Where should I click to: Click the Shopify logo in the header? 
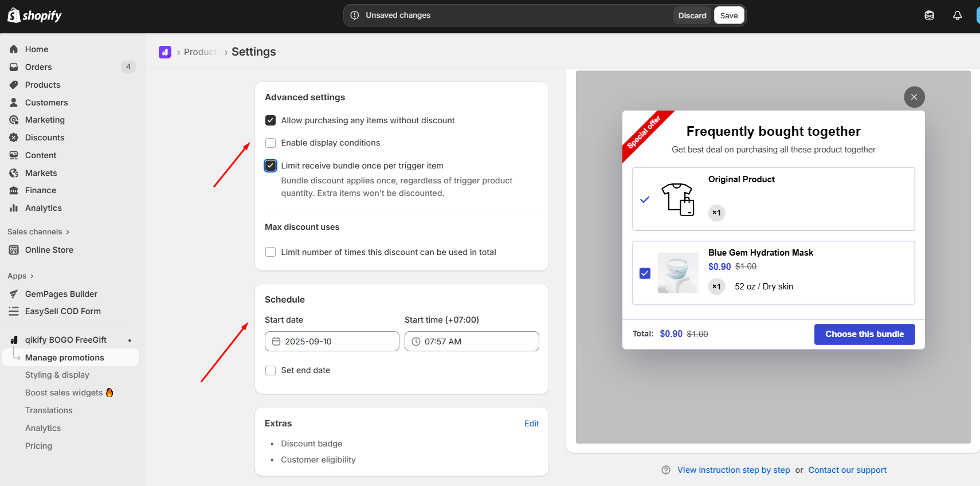coord(34,15)
